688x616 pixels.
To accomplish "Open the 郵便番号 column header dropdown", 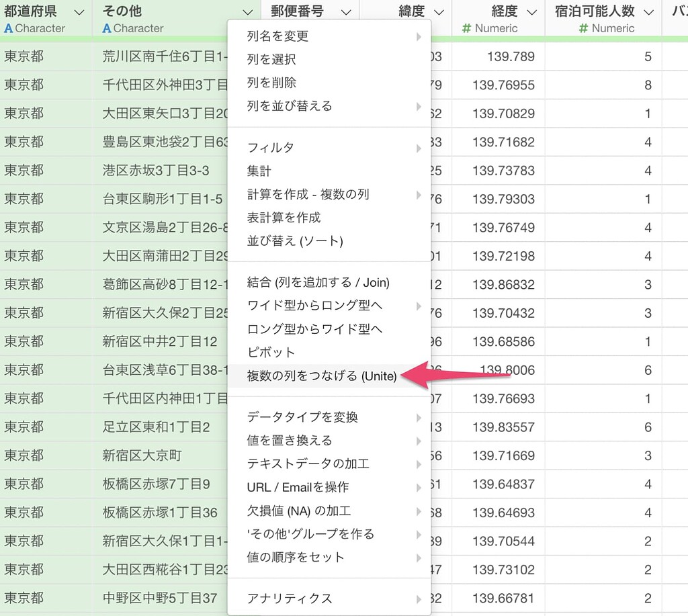I will pos(345,11).
